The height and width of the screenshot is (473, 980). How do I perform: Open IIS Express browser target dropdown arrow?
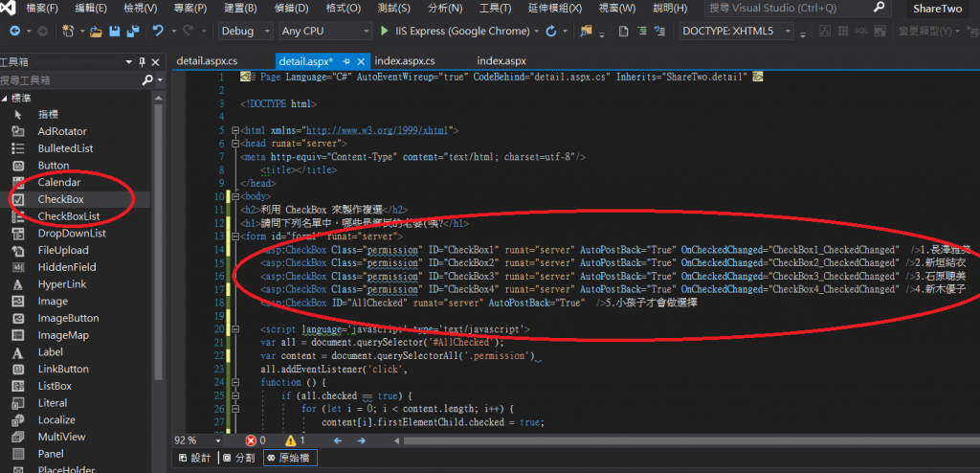536,32
